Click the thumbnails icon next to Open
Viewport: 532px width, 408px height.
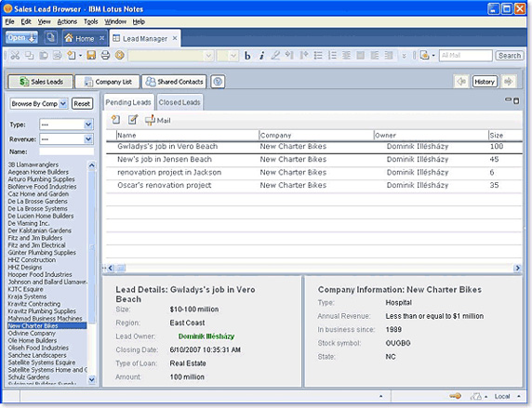tap(51, 38)
